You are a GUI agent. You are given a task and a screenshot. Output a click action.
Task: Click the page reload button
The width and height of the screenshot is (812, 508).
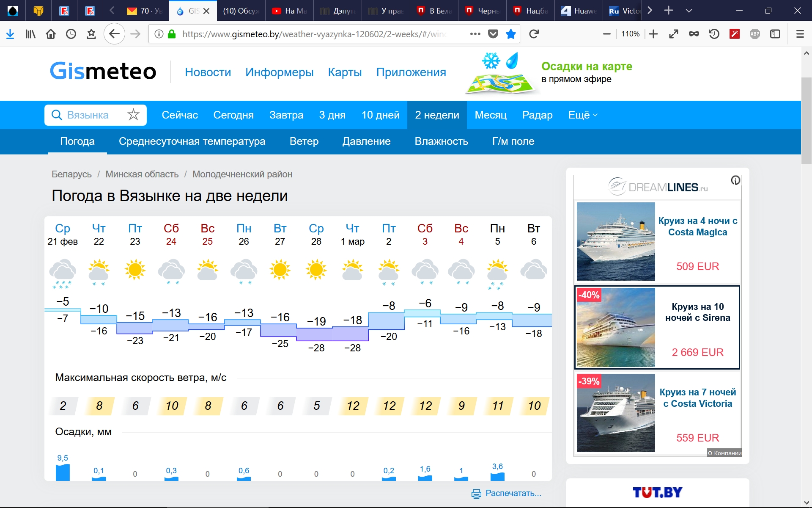[534, 34]
